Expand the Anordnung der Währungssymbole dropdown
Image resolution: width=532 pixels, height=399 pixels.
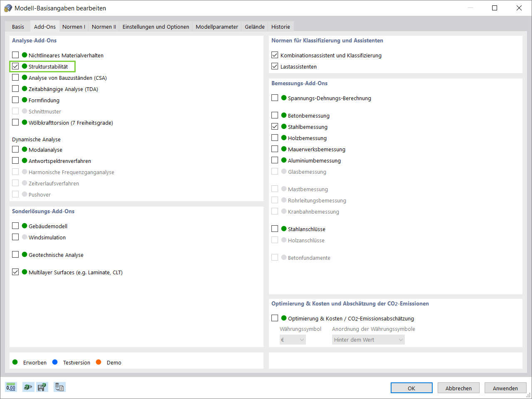(368, 340)
